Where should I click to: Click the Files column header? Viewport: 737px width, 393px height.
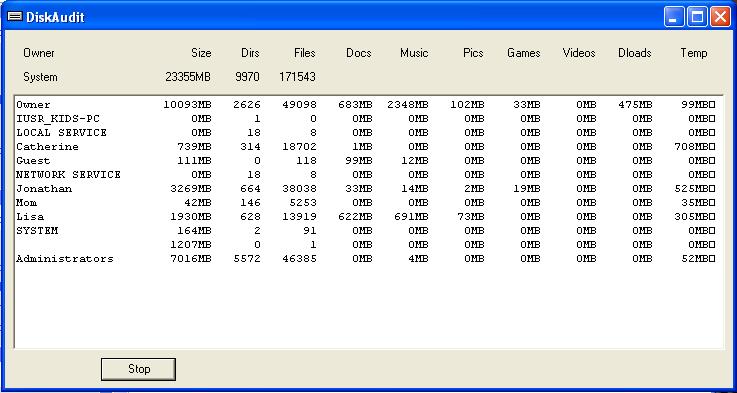coord(305,53)
